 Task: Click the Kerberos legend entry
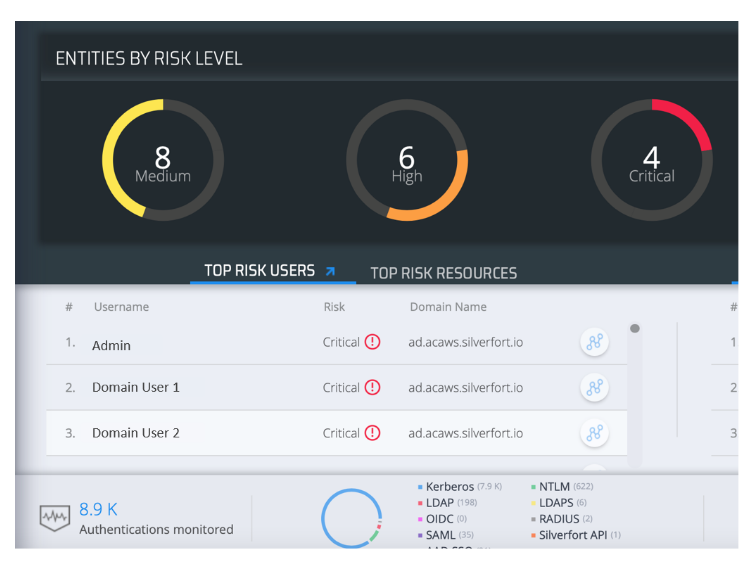449,487
